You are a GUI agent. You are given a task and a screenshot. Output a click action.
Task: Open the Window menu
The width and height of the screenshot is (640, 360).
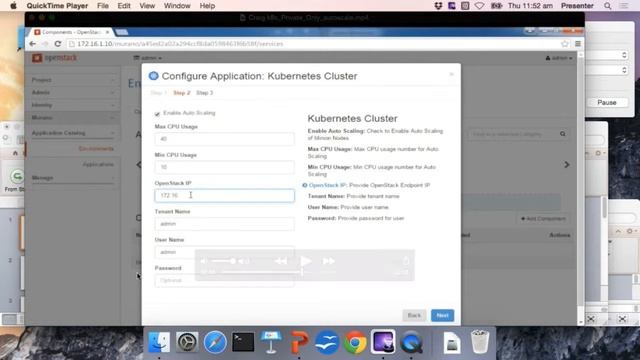[x=177, y=6]
